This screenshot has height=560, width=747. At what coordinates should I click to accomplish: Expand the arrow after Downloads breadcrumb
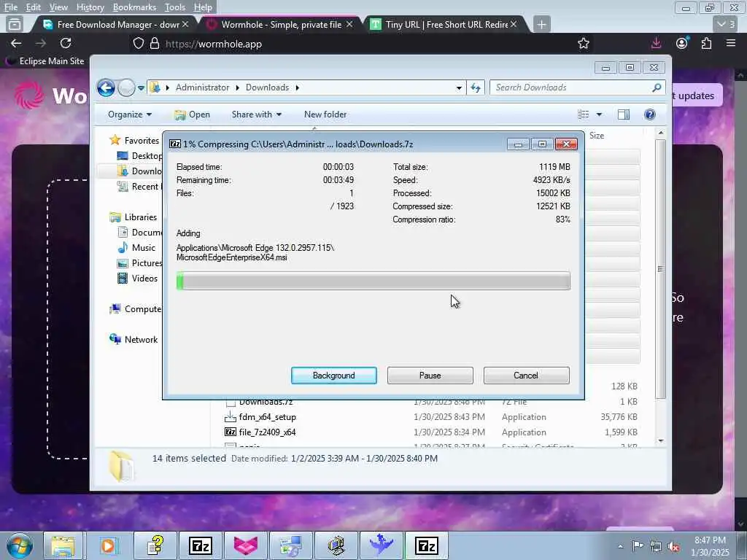(x=298, y=87)
